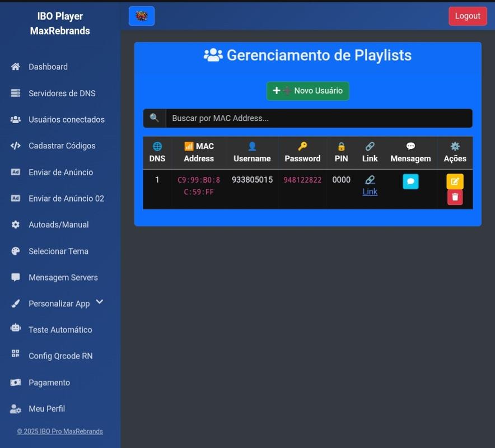The width and height of the screenshot is (495, 448).
Task: Click the Mensagem Servers chat icon
Action: click(16, 277)
